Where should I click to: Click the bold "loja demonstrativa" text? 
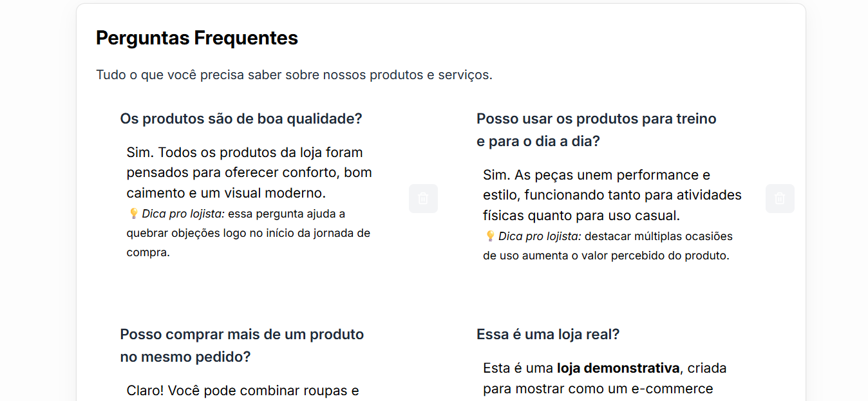(618, 368)
